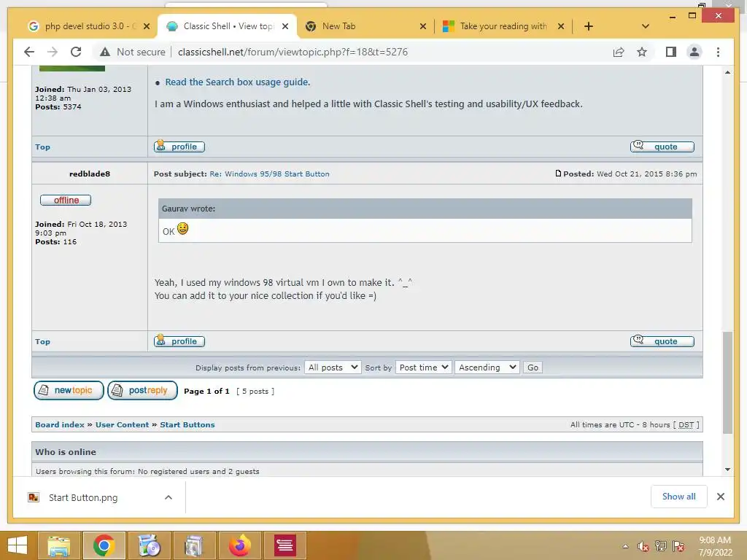Jump to Top from redblade8's post

tap(42, 342)
